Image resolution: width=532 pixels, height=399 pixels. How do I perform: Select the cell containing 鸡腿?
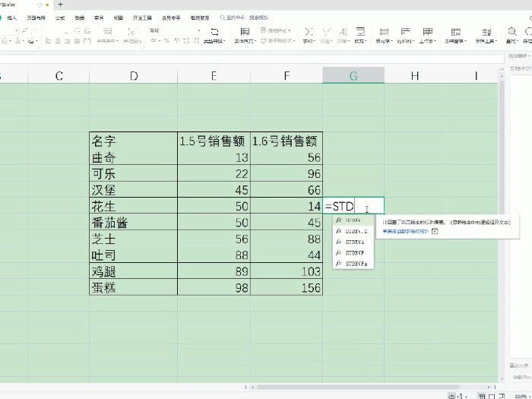click(x=133, y=271)
